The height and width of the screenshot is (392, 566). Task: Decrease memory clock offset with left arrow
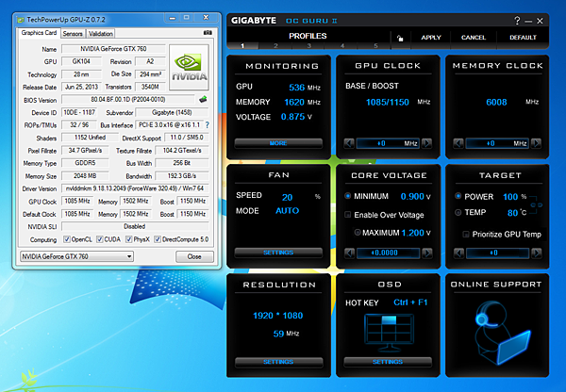pyautogui.click(x=458, y=143)
